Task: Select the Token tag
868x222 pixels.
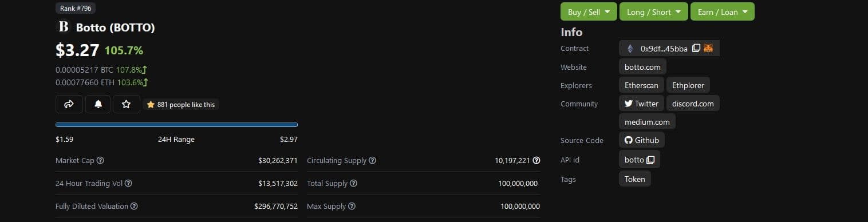Action: (x=634, y=179)
